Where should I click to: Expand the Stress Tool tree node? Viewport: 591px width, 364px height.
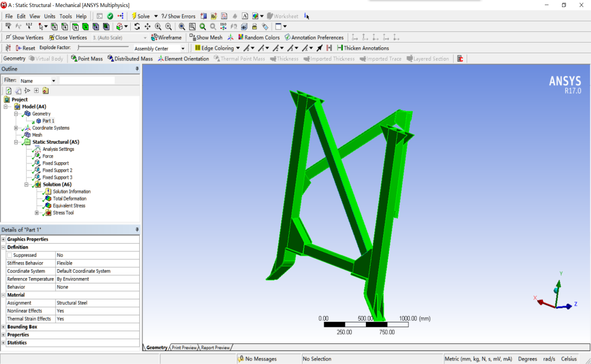click(37, 213)
